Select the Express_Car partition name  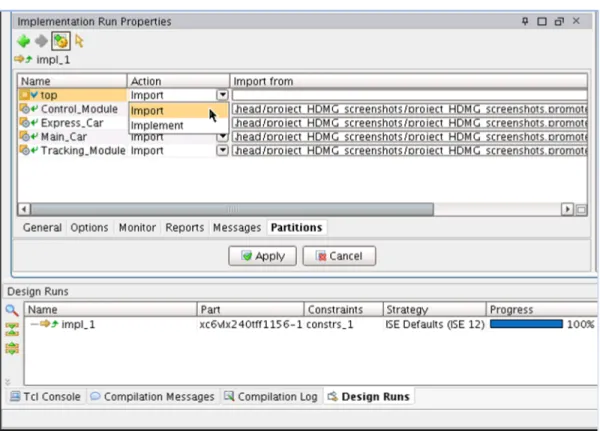72,123
